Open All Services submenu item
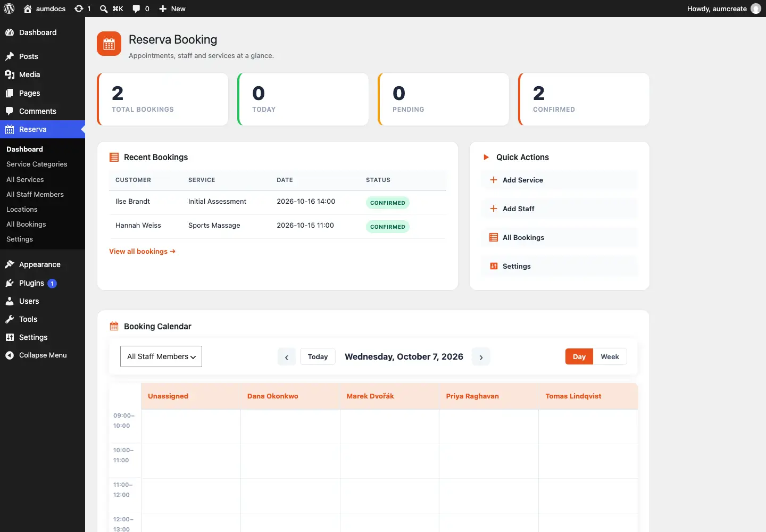 (x=25, y=180)
